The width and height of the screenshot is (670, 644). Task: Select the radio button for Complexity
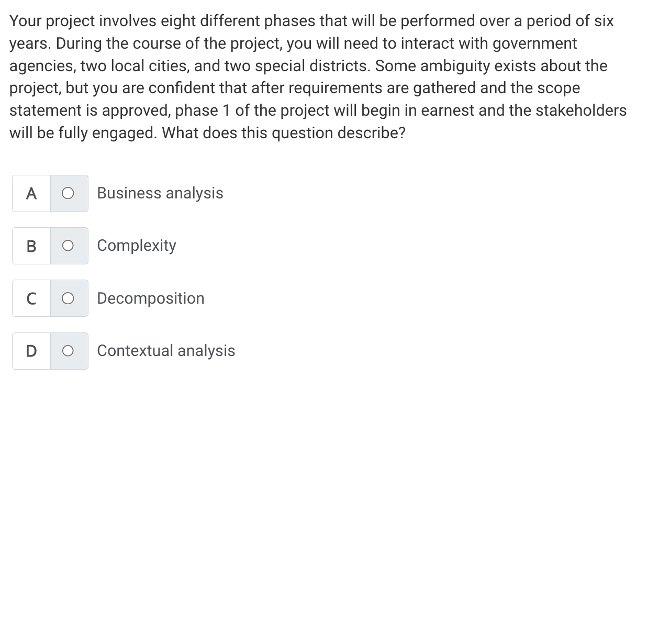point(68,246)
